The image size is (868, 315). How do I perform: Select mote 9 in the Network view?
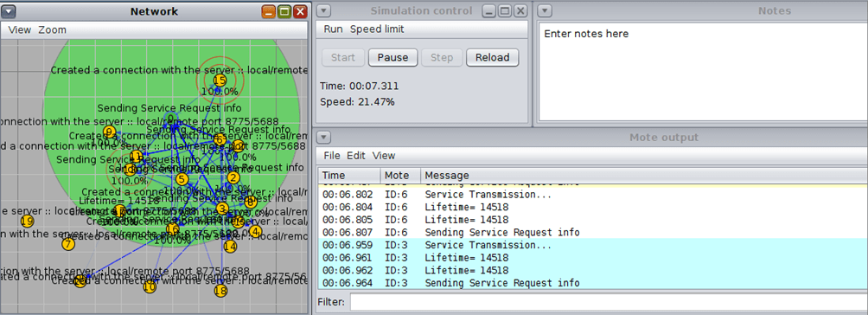click(x=109, y=132)
